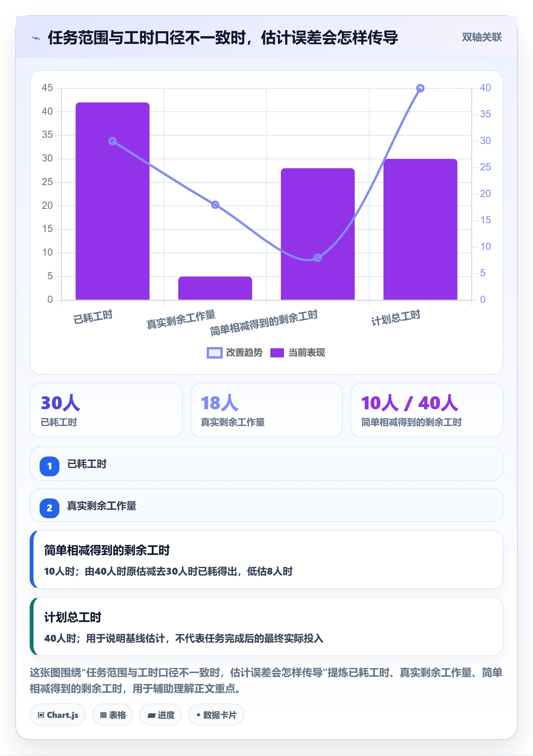
Task: Click the summary paragraph starting 这张图围绕
Action: coord(266,681)
